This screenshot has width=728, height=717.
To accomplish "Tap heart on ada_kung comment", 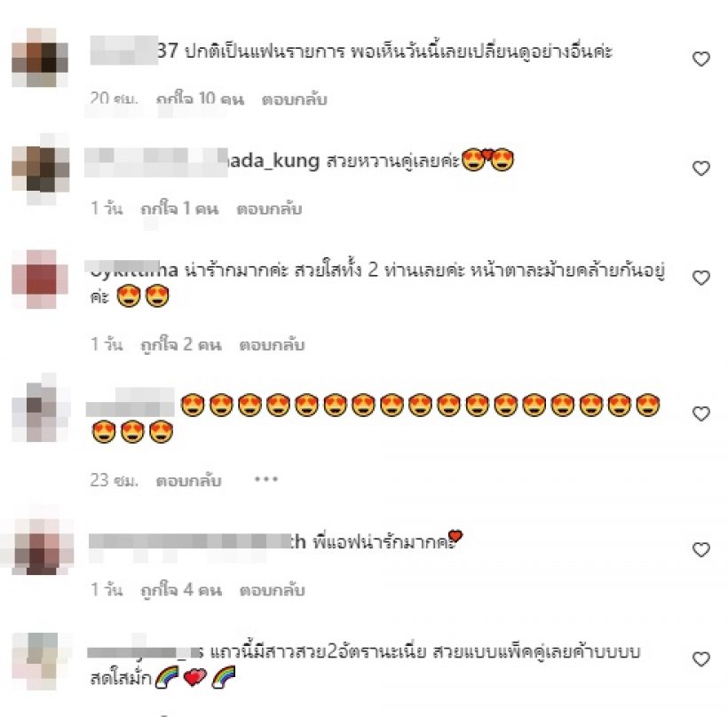I will click(x=701, y=168).
